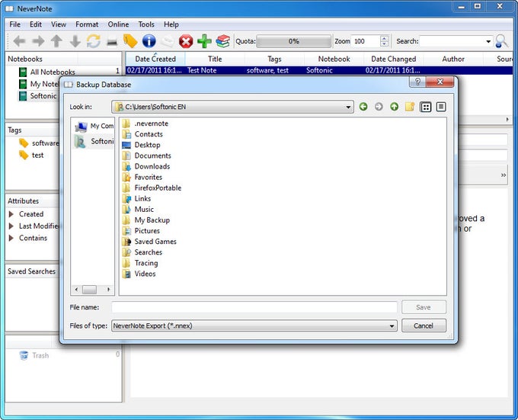The image size is (518, 420).
Task: Click the Cancel button
Action: point(424,325)
